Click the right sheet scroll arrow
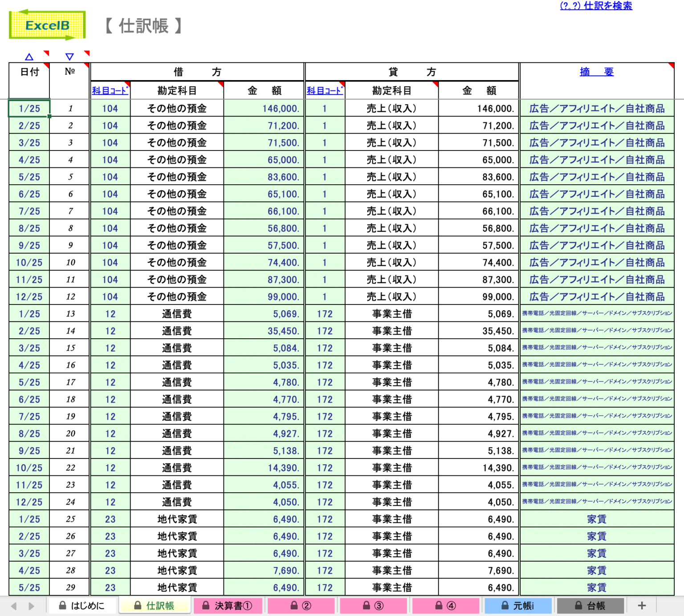Screen dimensions: 684x616 tap(31, 605)
